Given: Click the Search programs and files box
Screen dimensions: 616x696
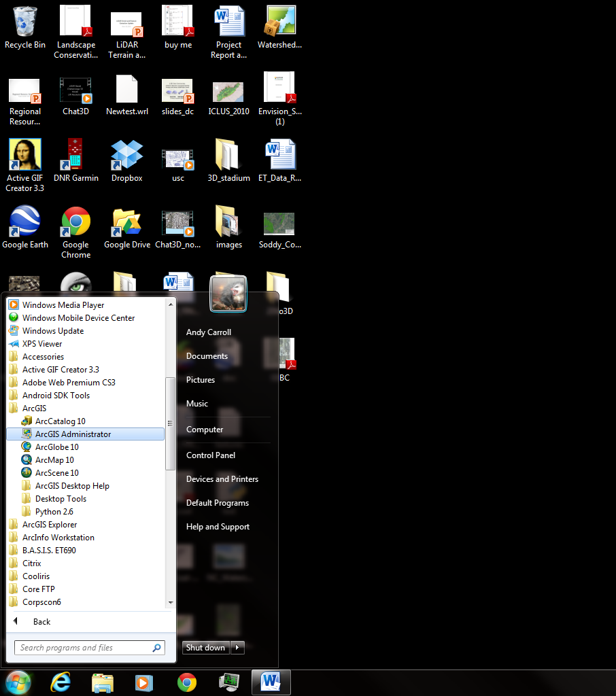Looking at the screenshot, I should (90, 648).
